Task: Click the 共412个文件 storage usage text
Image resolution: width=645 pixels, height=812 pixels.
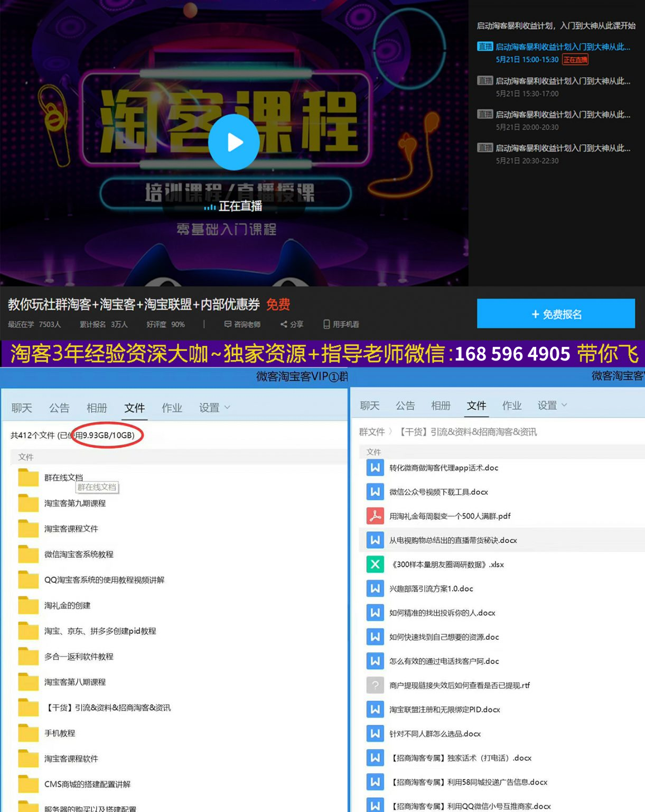Action: click(72, 435)
